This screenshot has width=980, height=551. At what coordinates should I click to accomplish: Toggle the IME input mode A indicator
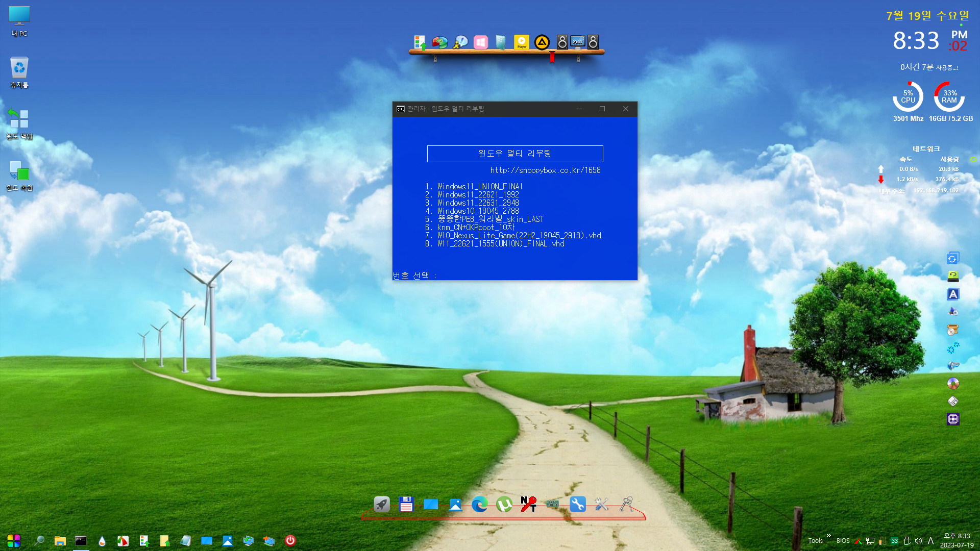[x=930, y=541]
